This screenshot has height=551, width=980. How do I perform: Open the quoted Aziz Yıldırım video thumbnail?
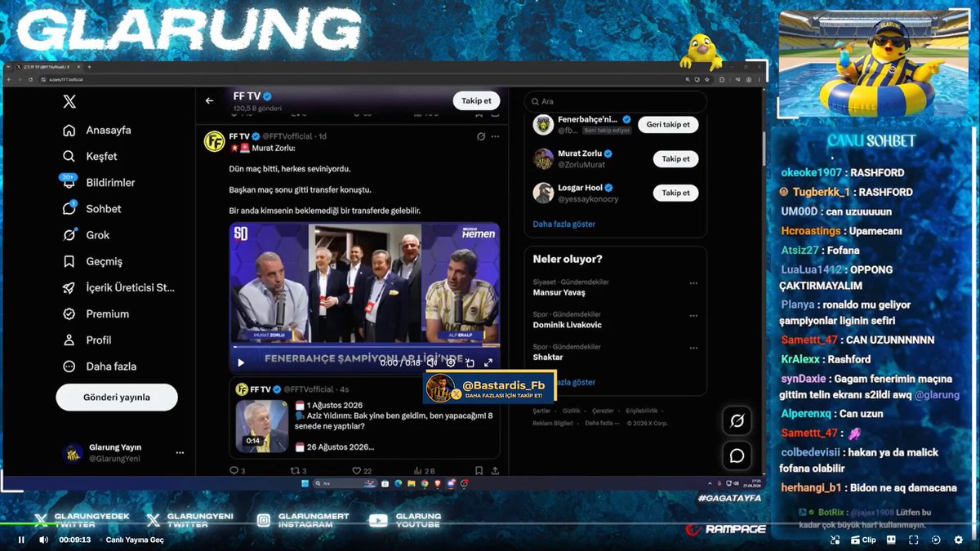click(x=261, y=426)
